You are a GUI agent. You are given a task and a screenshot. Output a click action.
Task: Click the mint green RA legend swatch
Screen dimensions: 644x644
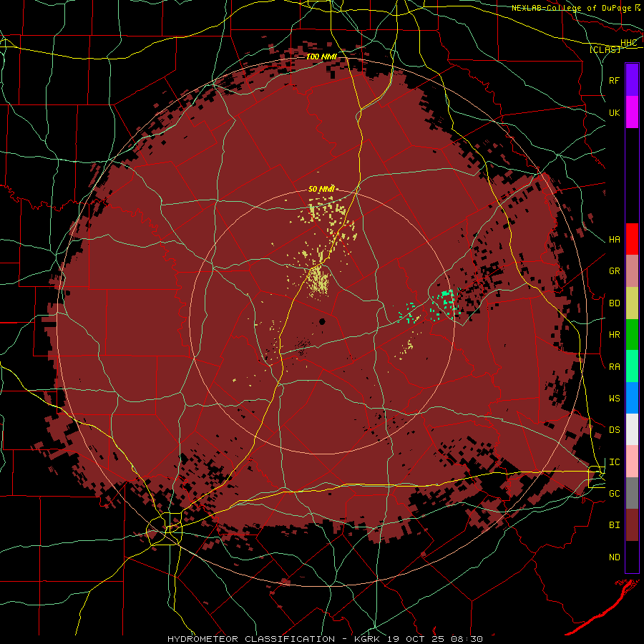(x=632, y=366)
